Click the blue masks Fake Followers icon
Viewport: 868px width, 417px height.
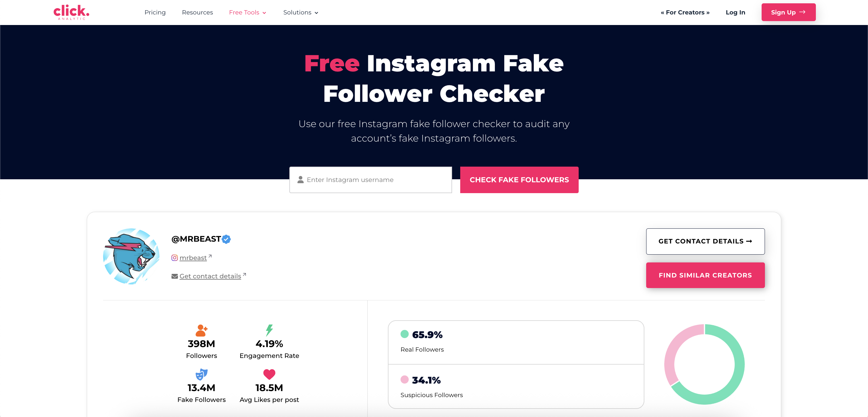click(201, 374)
